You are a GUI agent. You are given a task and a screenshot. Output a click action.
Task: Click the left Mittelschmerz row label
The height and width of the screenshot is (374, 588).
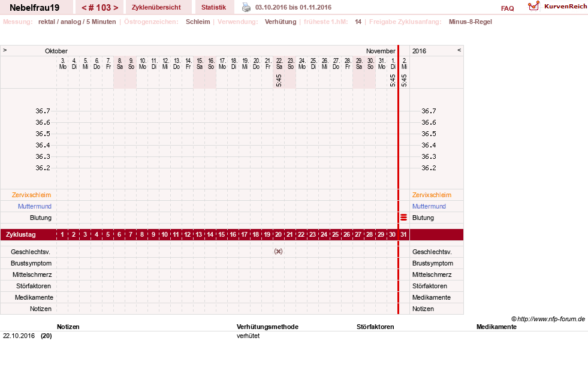coord(32,275)
